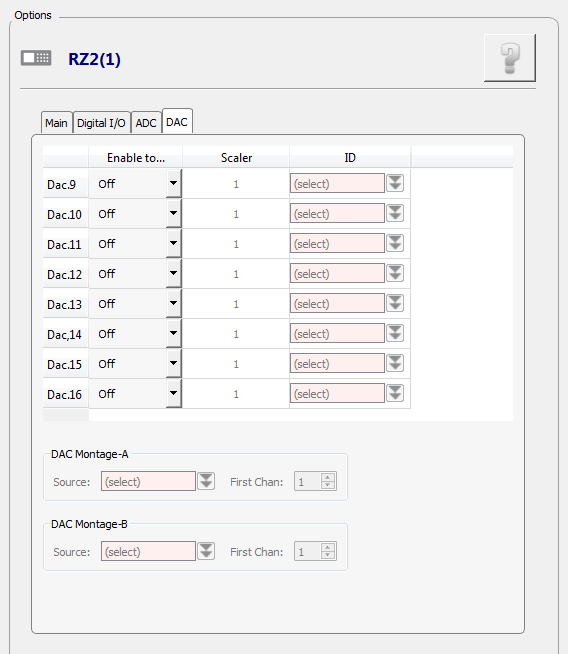The image size is (568, 654).
Task: Click the Scaler value for Dac.16
Action: [x=236, y=394]
